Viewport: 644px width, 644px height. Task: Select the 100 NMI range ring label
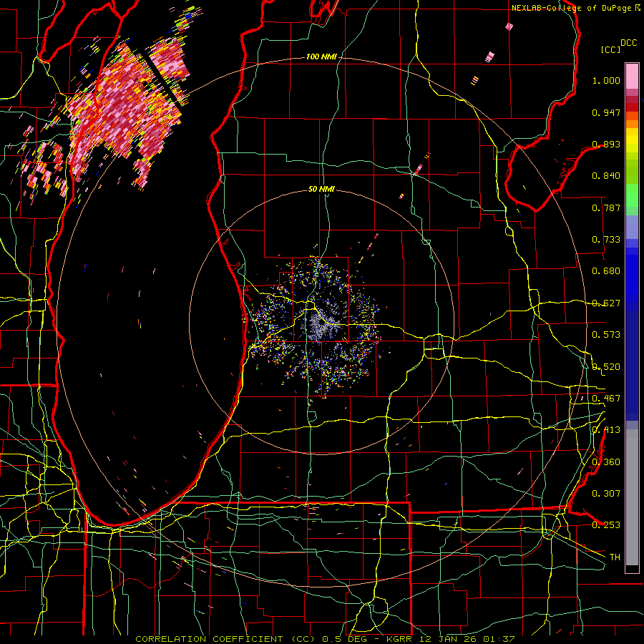[x=321, y=57]
